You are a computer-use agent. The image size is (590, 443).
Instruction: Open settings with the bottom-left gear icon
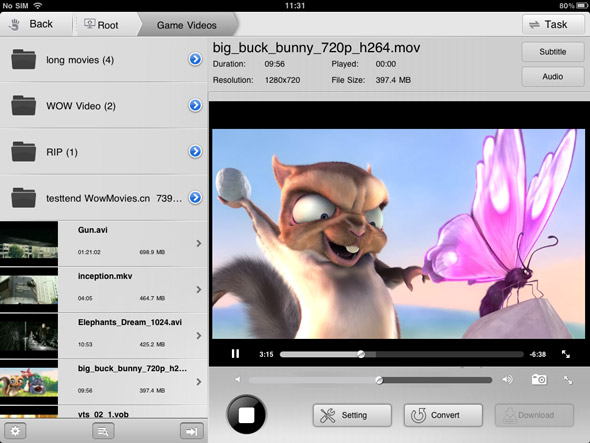(x=15, y=431)
